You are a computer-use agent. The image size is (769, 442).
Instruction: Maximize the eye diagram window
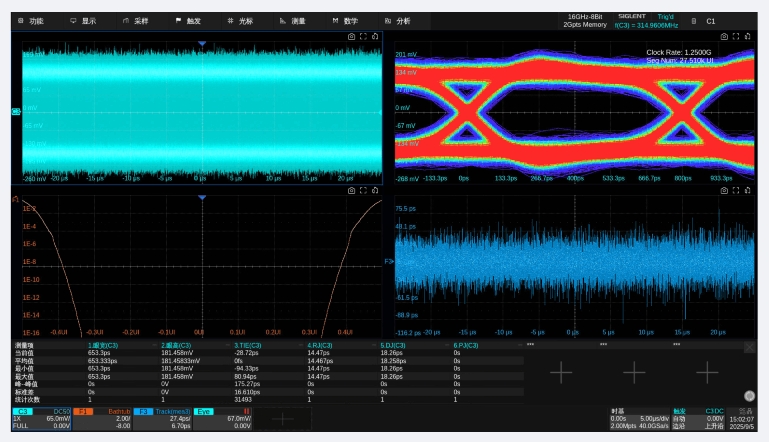click(735, 36)
